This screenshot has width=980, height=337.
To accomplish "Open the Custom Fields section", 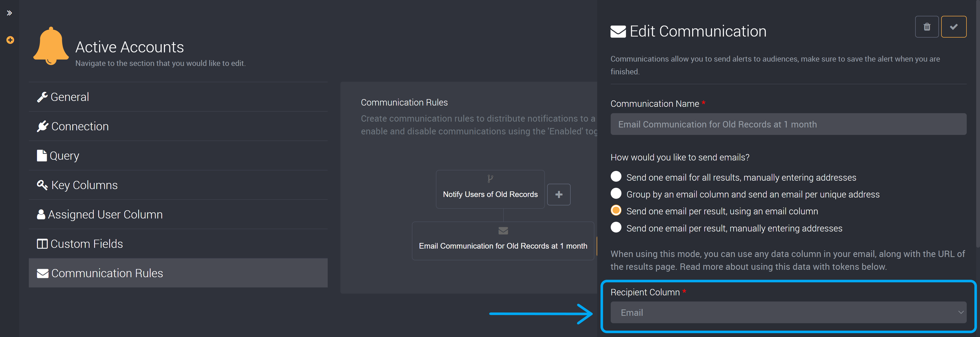I will click(178, 243).
